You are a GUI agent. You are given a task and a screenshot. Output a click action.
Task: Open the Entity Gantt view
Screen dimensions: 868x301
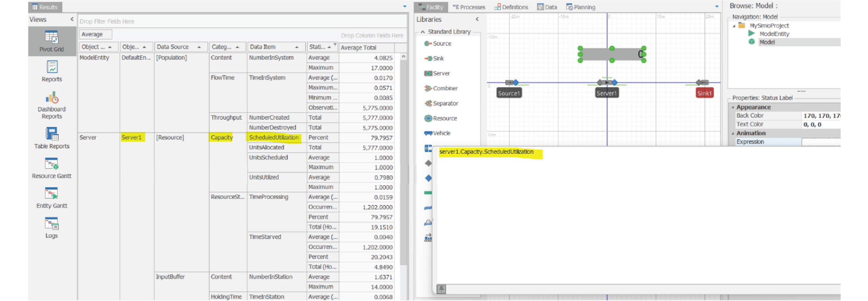point(51,198)
